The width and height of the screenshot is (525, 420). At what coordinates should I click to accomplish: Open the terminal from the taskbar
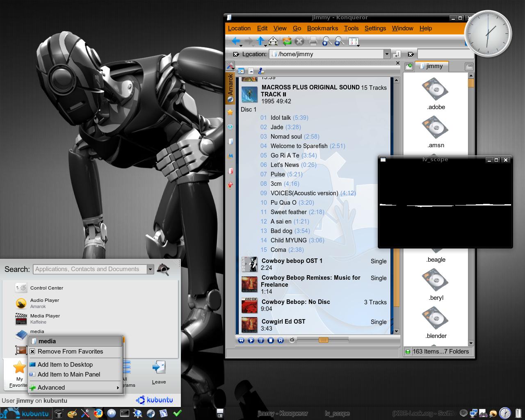coord(124,413)
